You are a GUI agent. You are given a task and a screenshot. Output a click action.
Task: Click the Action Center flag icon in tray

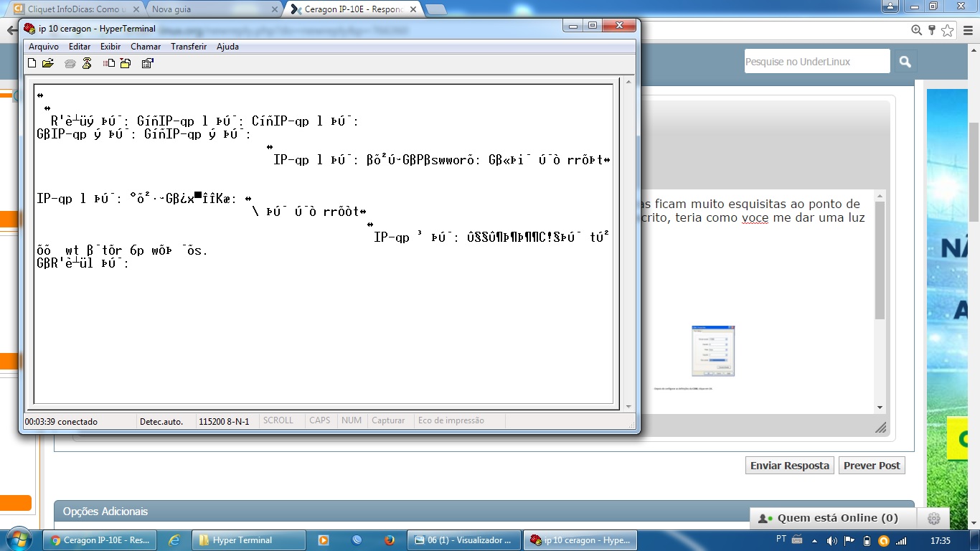pyautogui.click(x=849, y=540)
